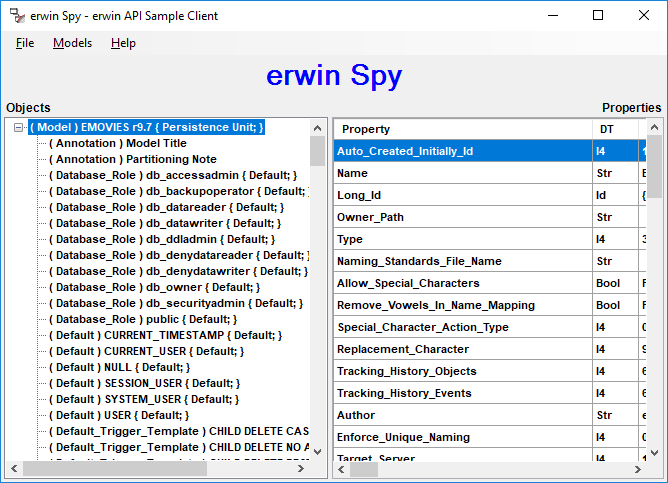Select the Annotation Partitioning Note item
This screenshot has width=668, height=483.
pyautogui.click(x=132, y=159)
